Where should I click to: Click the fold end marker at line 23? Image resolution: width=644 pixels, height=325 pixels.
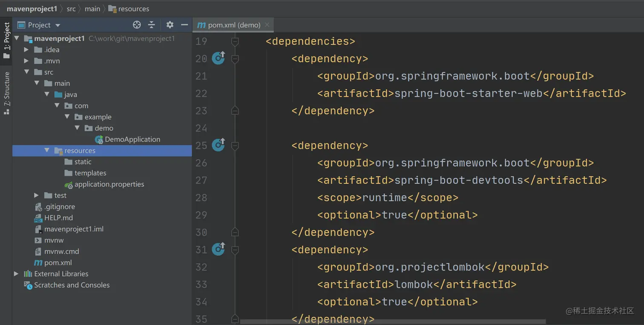235,111
